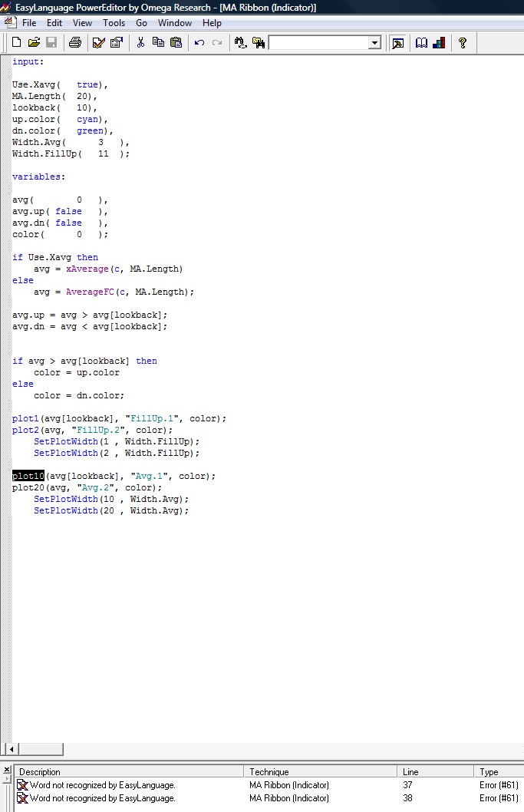Image resolution: width=524 pixels, height=812 pixels.
Task: Click line number 38 cell
Action: [407, 798]
